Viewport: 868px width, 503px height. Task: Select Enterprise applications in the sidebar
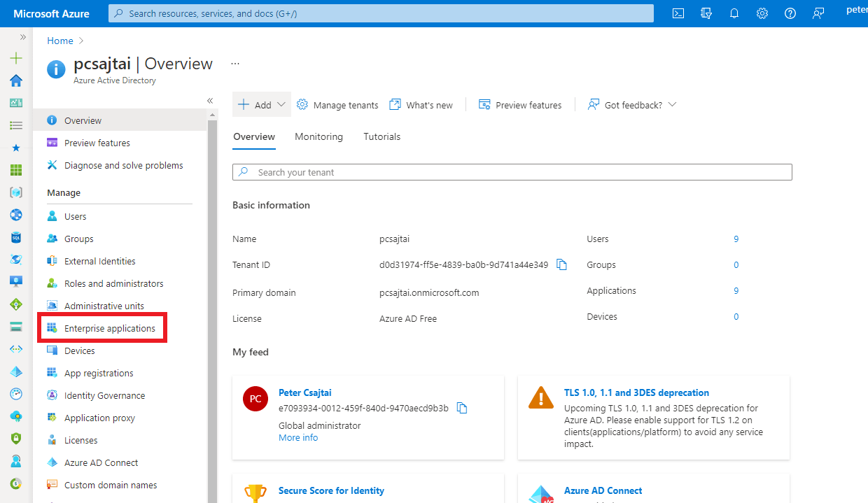point(109,327)
